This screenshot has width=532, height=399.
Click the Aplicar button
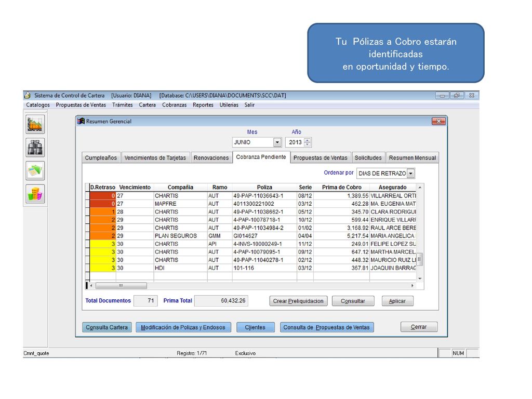coord(397,301)
